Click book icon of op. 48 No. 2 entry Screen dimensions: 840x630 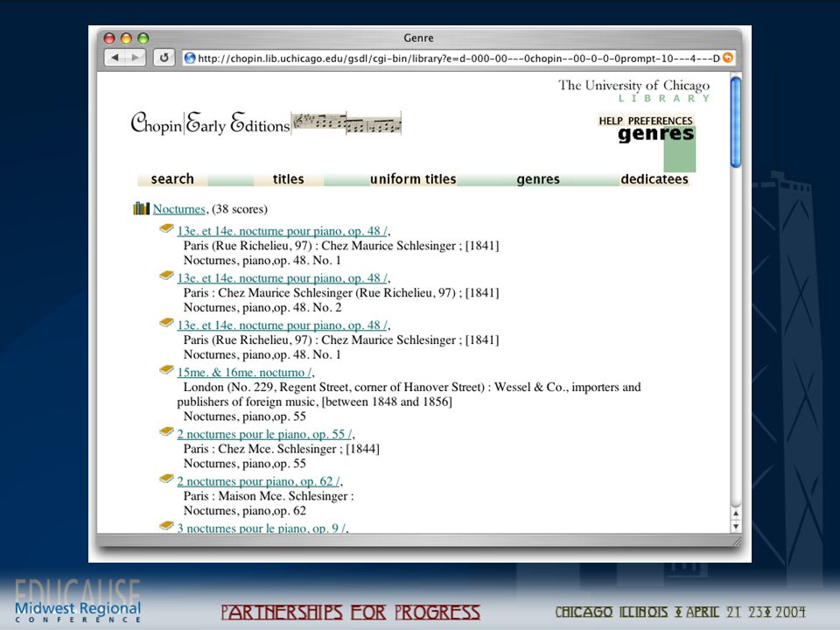click(x=166, y=276)
